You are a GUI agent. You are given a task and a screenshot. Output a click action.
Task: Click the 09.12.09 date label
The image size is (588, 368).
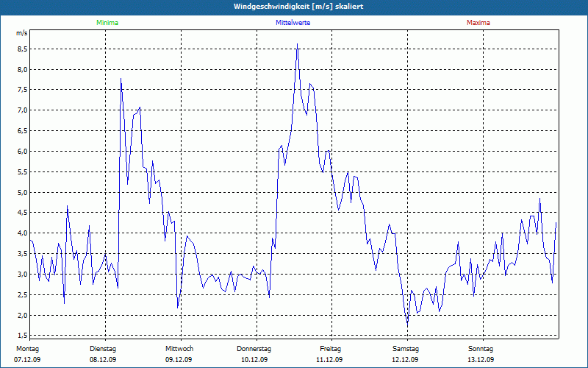point(179,360)
